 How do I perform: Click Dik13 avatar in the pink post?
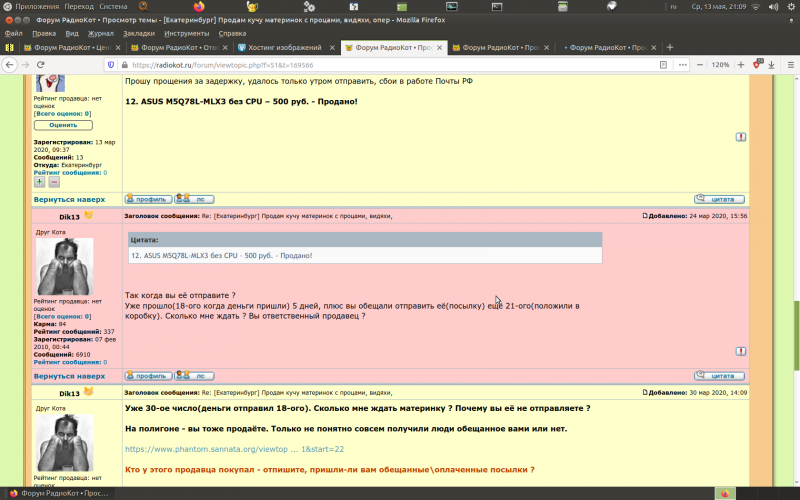click(64, 267)
